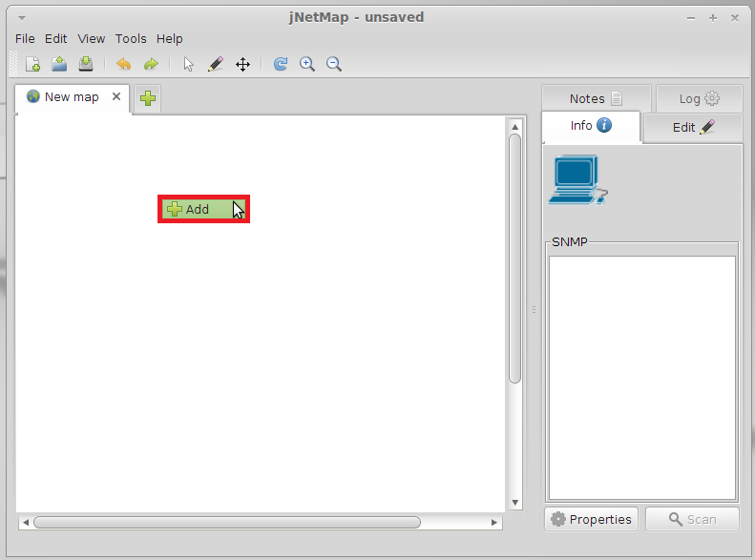Open the Help menu
Viewport: 755px width, 560px height.
[x=170, y=38]
